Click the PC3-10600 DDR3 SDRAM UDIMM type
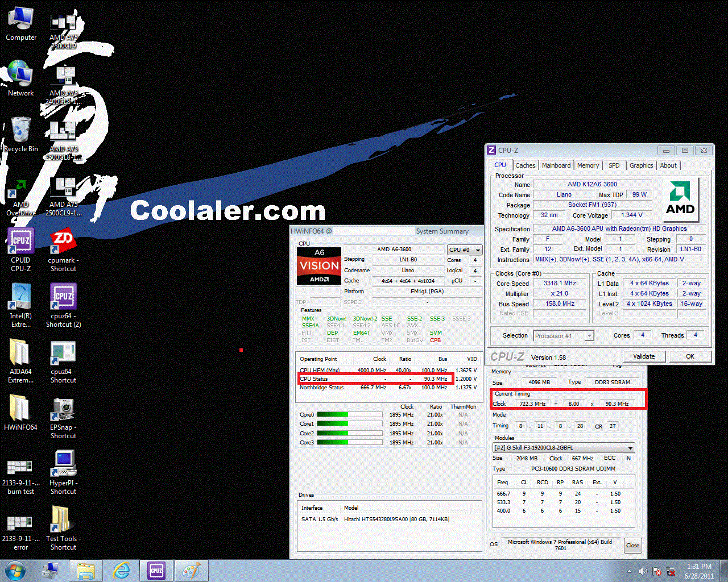Image resolution: width=728 pixels, height=582 pixels. [x=573, y=469]
